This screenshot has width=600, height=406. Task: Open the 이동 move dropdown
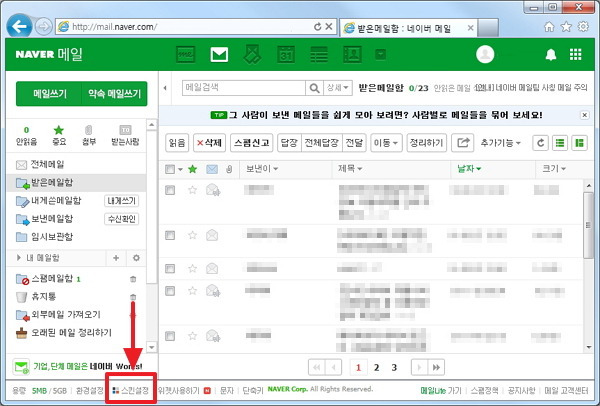[386, 143]
